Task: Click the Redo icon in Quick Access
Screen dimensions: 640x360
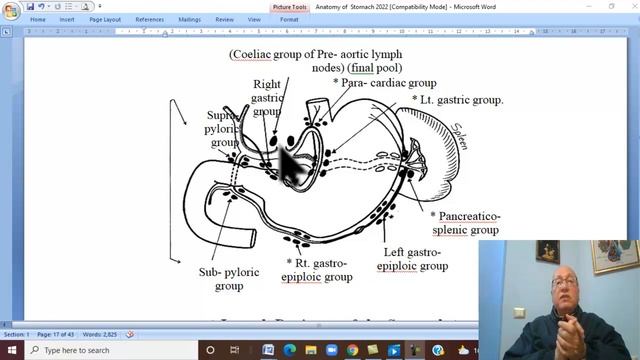Action: [x=58, y=7]
